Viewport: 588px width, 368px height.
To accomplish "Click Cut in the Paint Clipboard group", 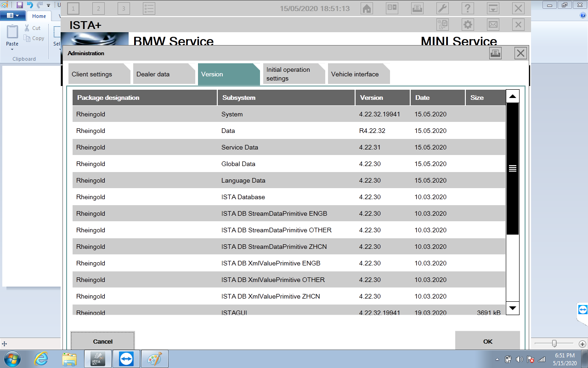I will (33, 28).
